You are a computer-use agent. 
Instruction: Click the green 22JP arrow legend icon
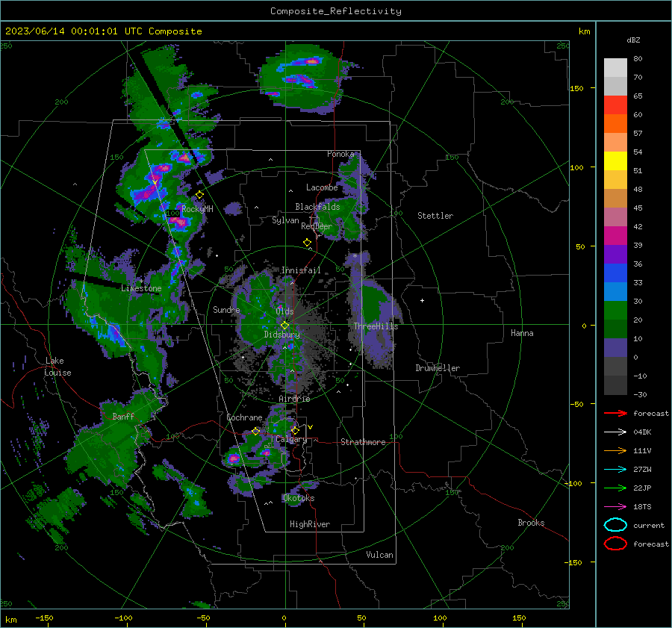(x=615, y=488)
